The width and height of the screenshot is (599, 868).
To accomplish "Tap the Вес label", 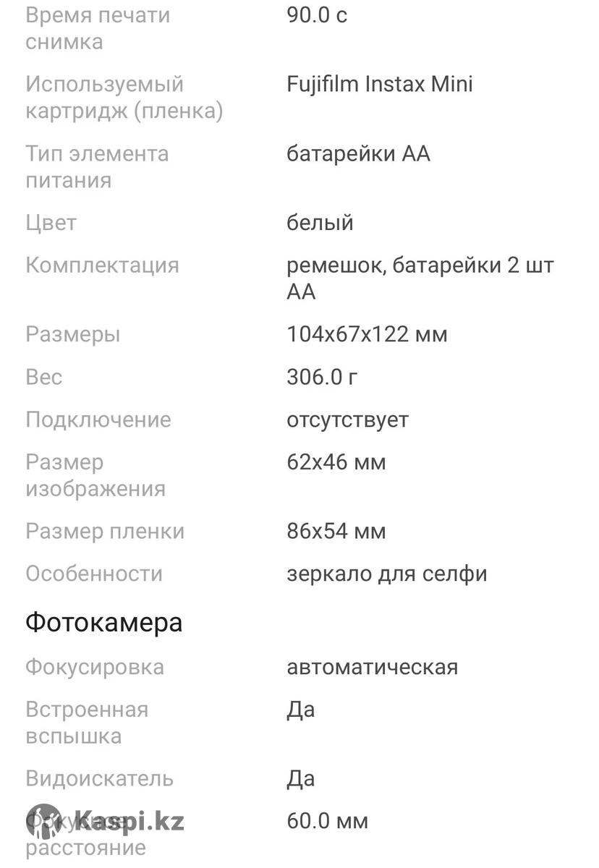I will click(x=44, y=377).
